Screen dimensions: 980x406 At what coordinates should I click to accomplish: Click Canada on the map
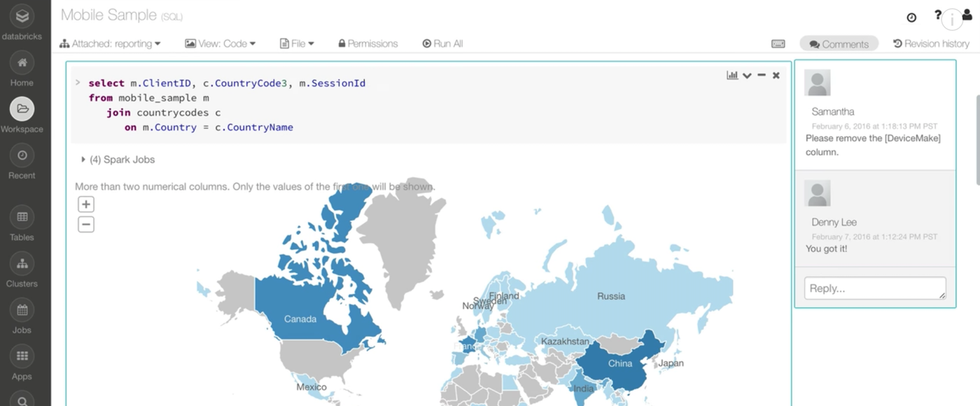300,318
